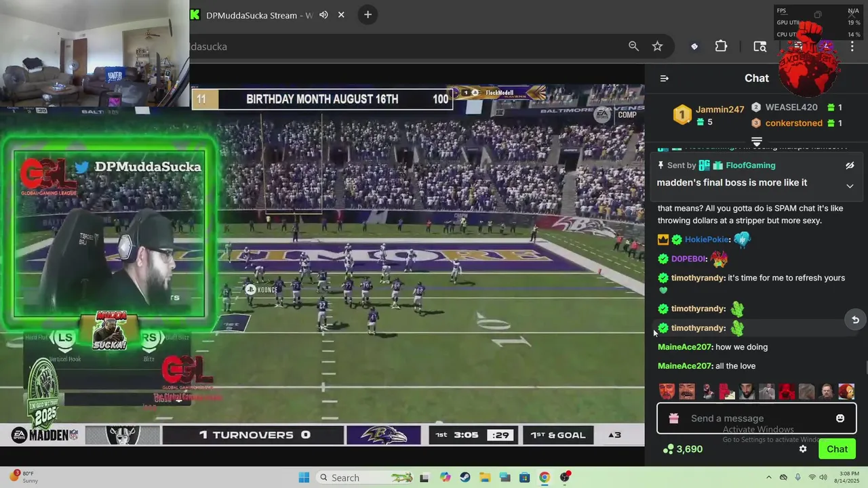
Task: Show hidden system tray icons chevron
Action: pyautogui.click(x=768, y=478)
